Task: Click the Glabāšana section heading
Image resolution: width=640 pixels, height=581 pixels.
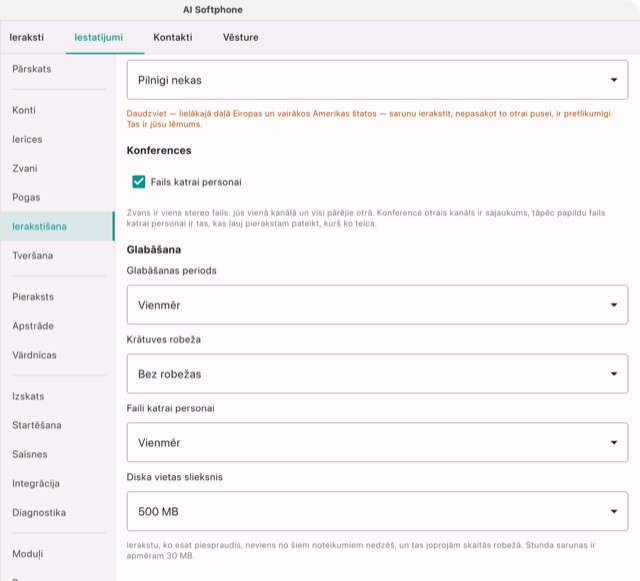Action: 153,249
